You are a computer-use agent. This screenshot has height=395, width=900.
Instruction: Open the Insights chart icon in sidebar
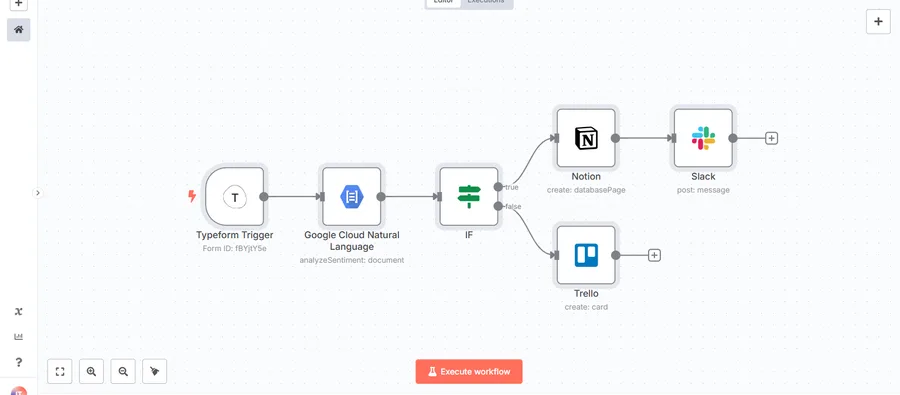[x=18, y=337]
